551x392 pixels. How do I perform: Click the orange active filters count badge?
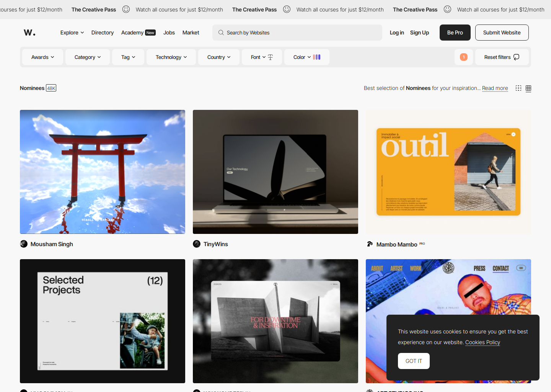463,57
